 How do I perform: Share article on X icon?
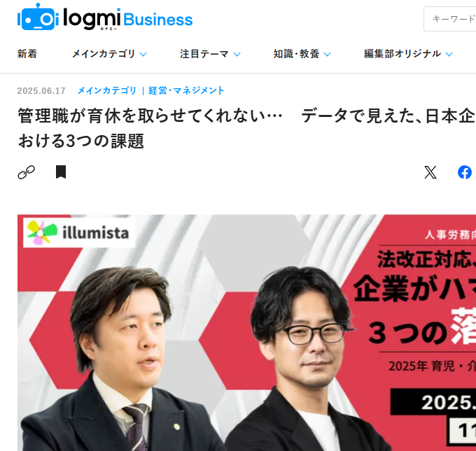(x=430, y=172)
